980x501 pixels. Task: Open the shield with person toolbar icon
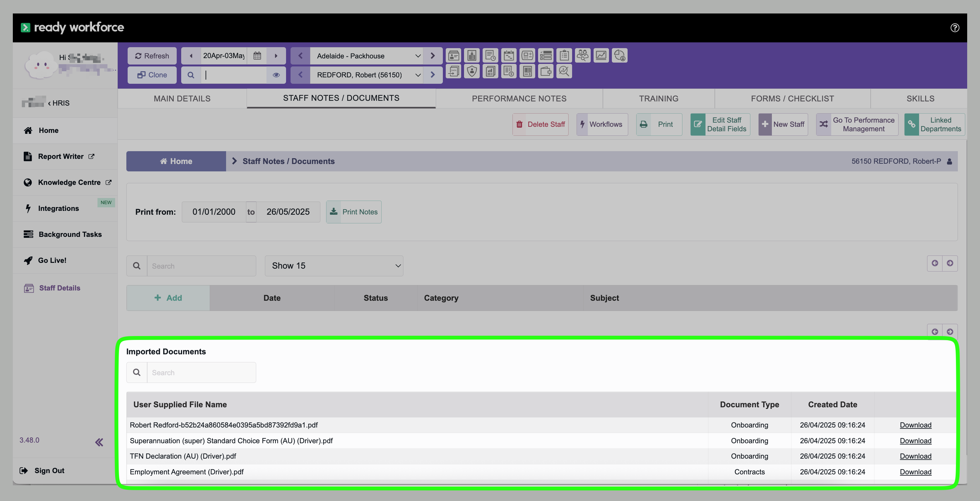coord(472,71)
